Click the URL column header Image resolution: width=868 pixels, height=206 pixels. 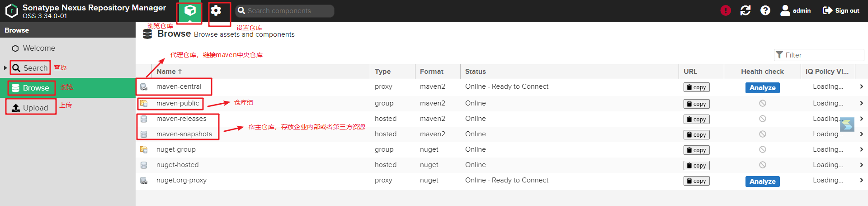click(x=701, y=72)
